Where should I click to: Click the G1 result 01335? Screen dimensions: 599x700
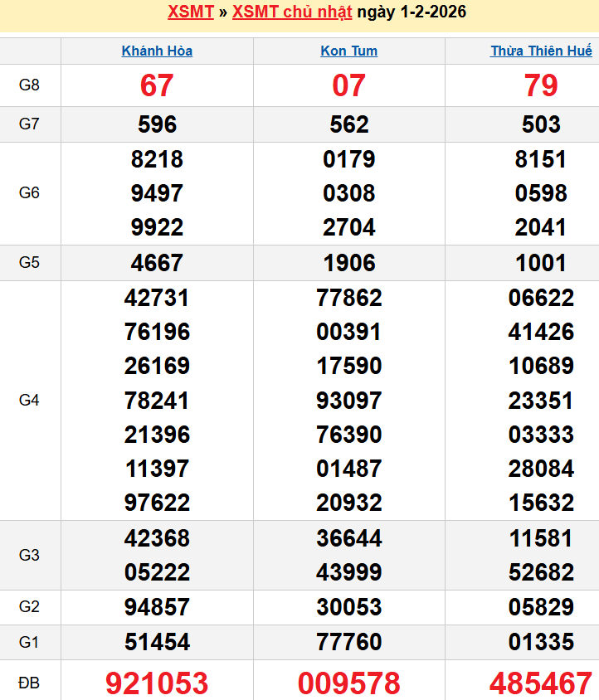541,642
